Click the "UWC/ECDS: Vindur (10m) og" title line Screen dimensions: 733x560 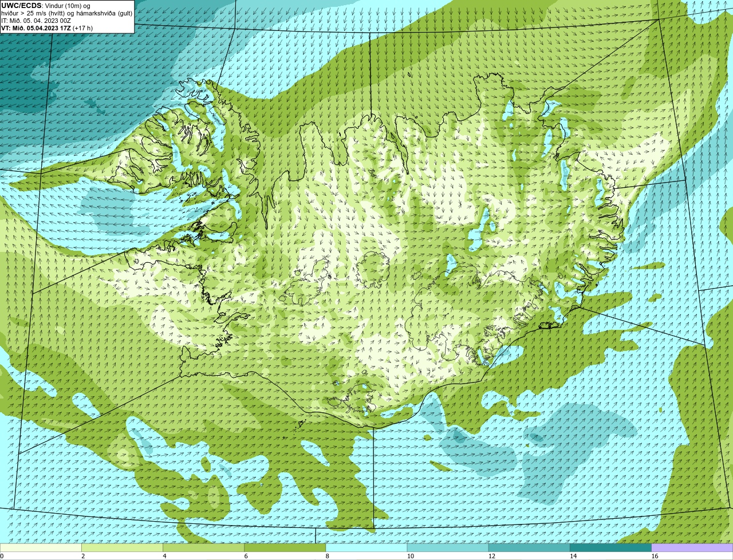pyautogui.click(x=45, y=6)
